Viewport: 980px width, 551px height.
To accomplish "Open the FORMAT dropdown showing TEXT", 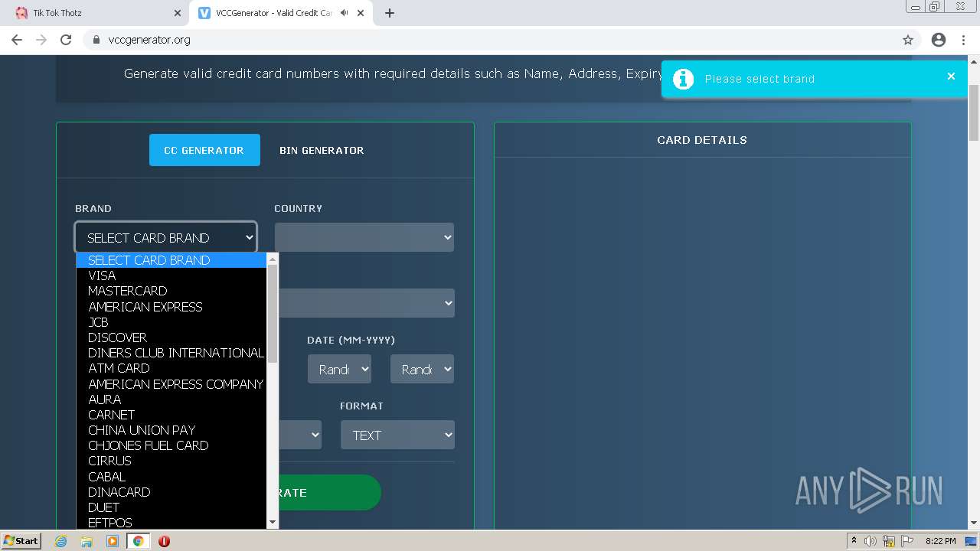I will [397, 435].
